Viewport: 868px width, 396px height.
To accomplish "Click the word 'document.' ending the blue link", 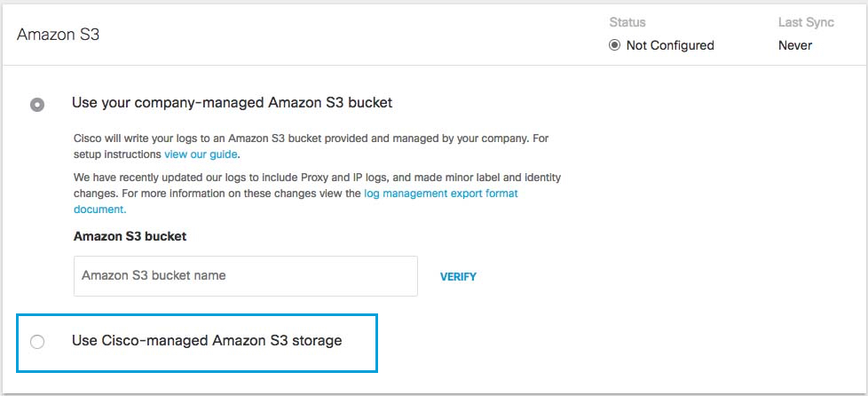I will click(x=99, y=210).
